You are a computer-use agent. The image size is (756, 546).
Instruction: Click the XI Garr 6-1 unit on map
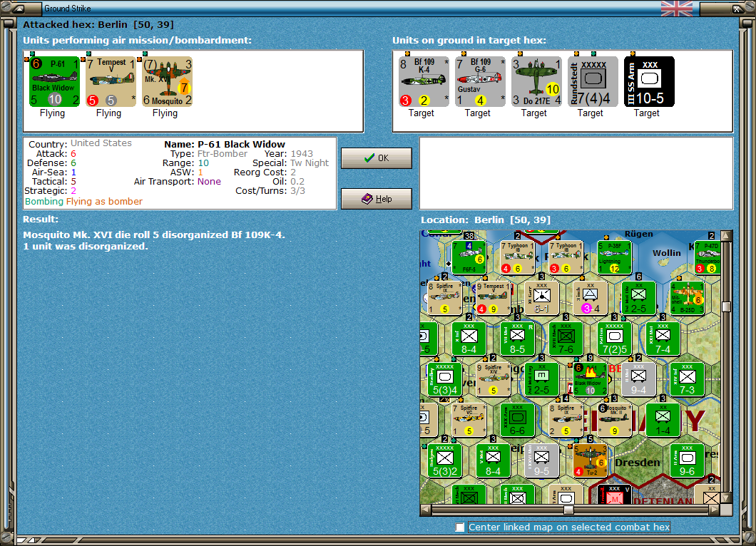(x=542, y=298)
